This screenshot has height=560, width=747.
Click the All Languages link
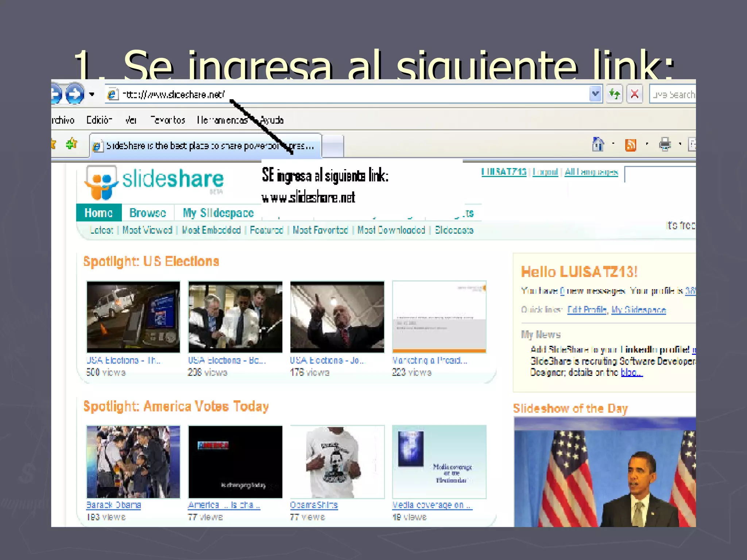tap(591, 172)
